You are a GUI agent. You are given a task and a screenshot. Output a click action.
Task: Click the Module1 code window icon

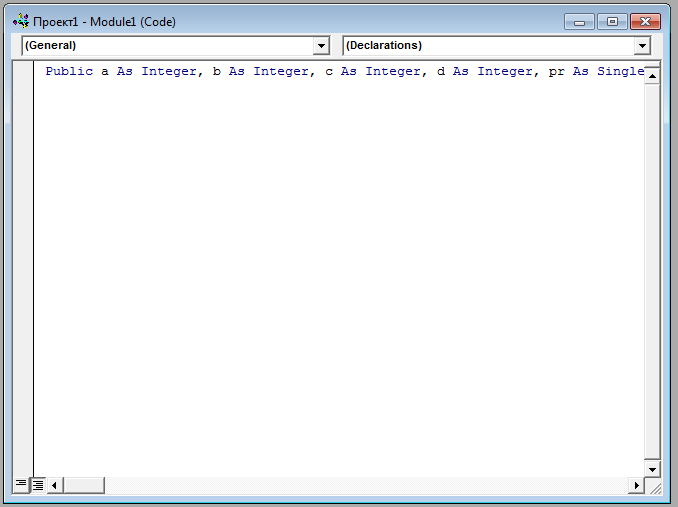[x=21, y=21]
